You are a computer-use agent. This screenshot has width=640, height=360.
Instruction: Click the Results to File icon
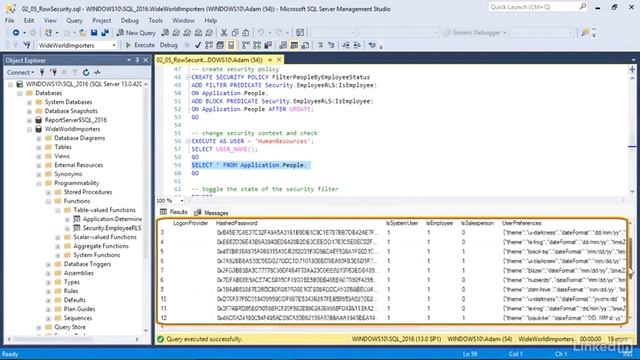point(305,45)
